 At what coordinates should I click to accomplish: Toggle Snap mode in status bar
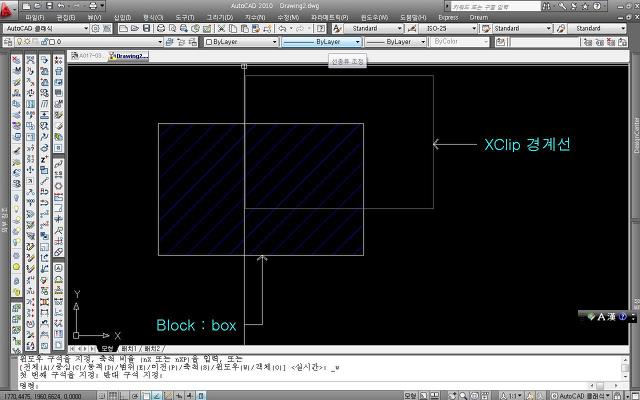pyautogui.click(x=102, y=396)
